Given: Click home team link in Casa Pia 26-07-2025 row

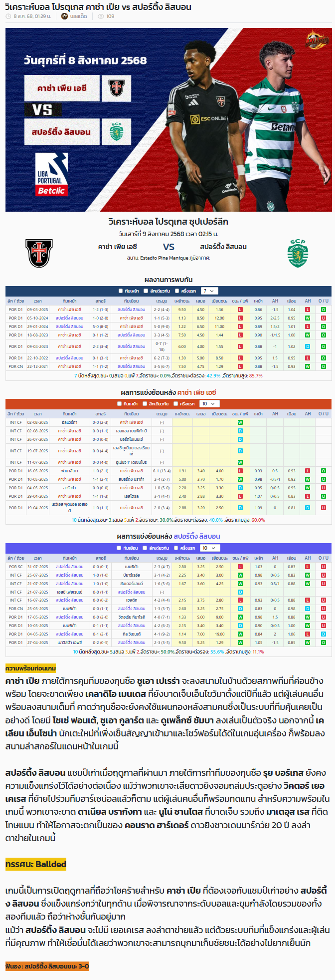Looking at the screenshot, I should (x=69, y=439).
